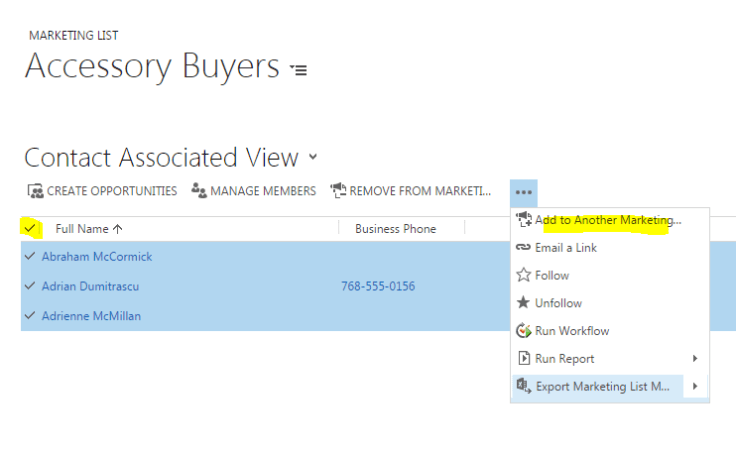Click the Run Workflow icon
Screen dimensions: 736x455
pyautogui.click(x=522, y=331)
